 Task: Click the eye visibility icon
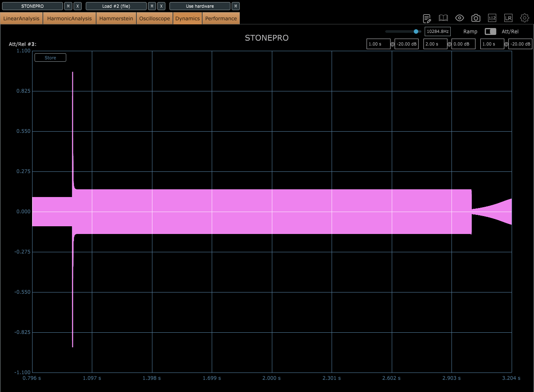(x=460, y=18)
